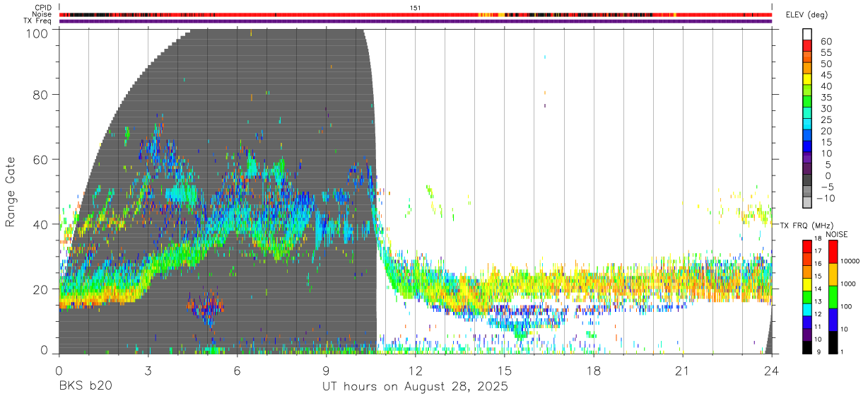
Task: Click the red 17–18 MHz TX frequency segment
Action: tap(807, 246)
